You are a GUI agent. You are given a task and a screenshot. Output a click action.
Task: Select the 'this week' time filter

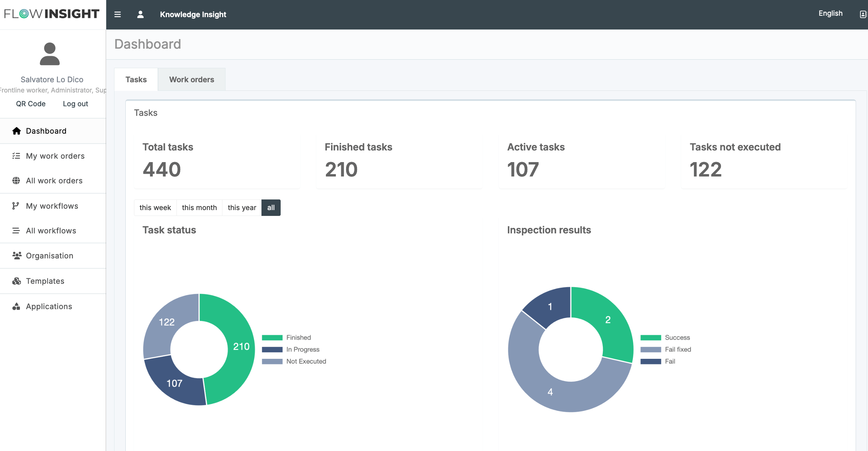155,208
